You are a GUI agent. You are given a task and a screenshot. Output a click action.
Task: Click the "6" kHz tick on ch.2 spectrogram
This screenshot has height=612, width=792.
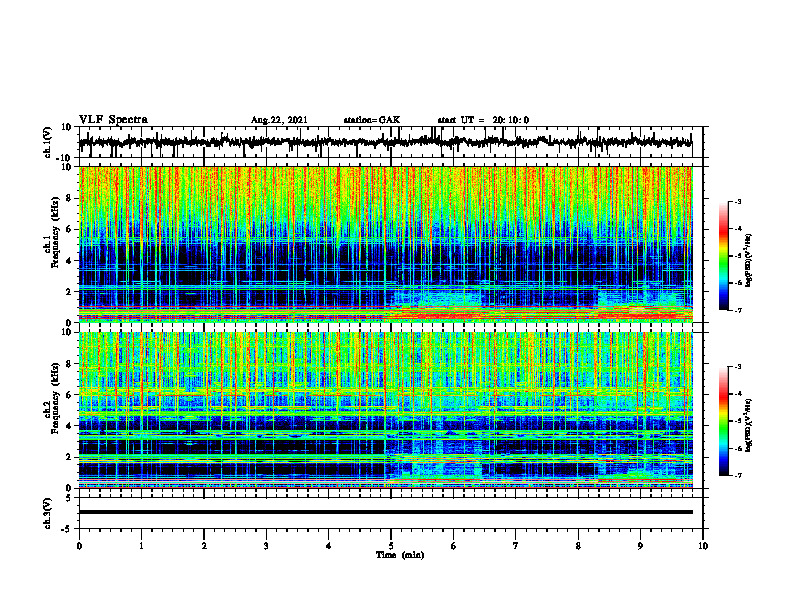[69, 395]
